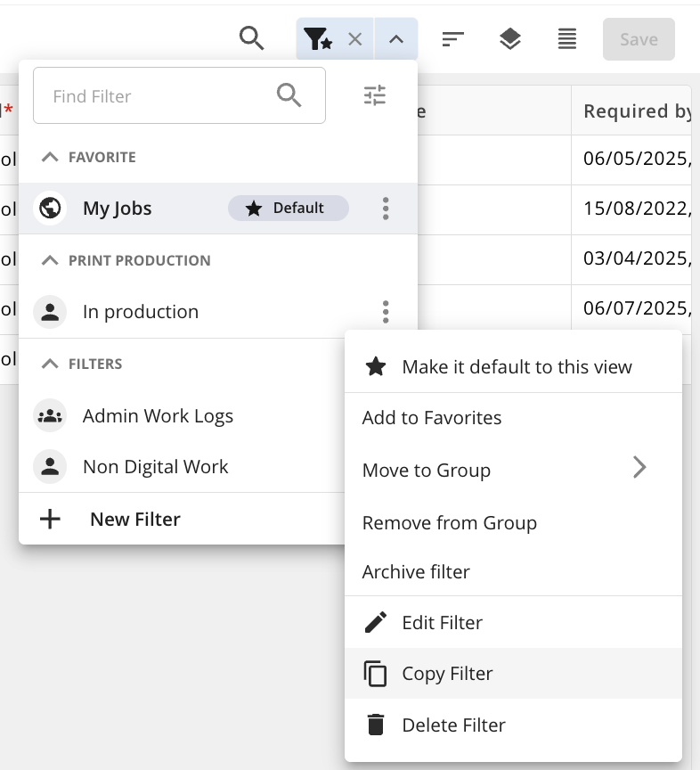Collapse the FAVORITE group

tap(50, 157)
